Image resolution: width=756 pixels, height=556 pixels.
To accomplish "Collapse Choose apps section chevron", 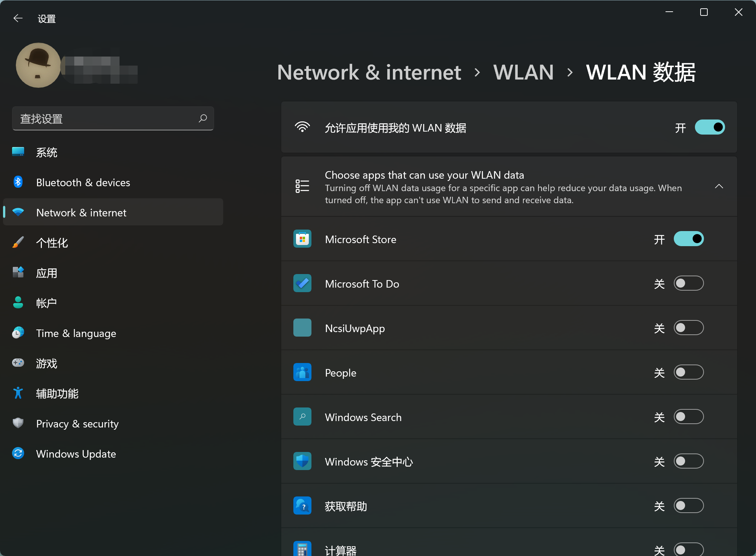I will click(719, 186).
